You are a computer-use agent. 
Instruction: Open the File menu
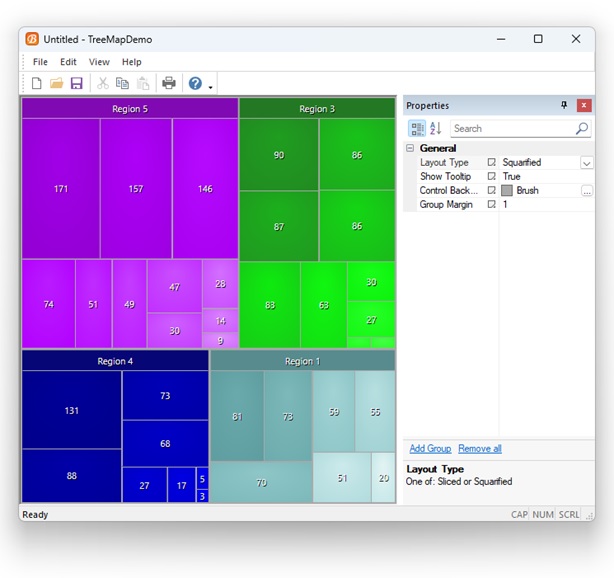click(40, 62)
